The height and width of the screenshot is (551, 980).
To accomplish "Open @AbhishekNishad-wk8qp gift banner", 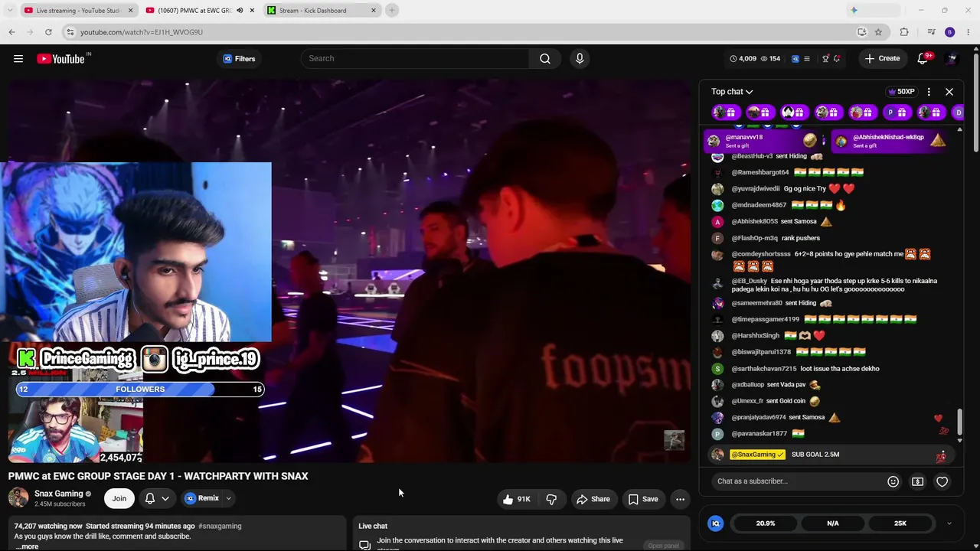I will (890, 141).
